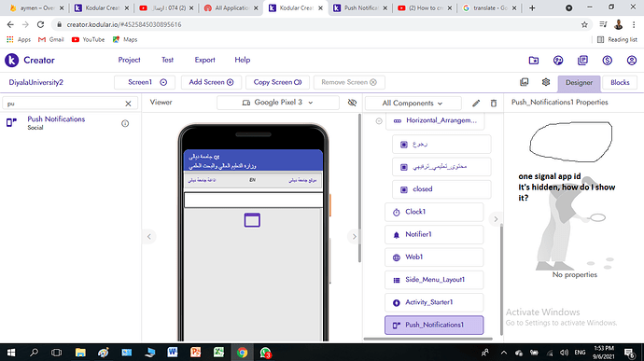Image resolution: width=644 pixels, height=361 pixels.
Task: Clear the palette search field
Action: coord(128,104)
